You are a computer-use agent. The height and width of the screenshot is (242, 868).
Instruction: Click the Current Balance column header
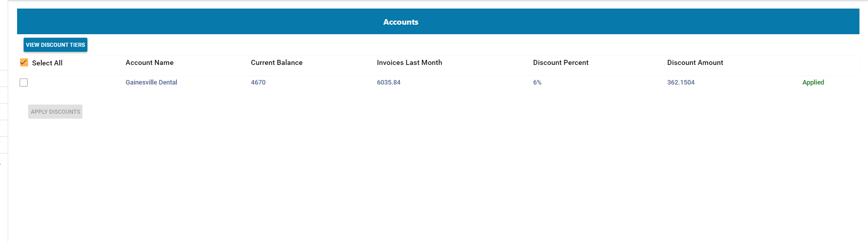click(277, 62)
